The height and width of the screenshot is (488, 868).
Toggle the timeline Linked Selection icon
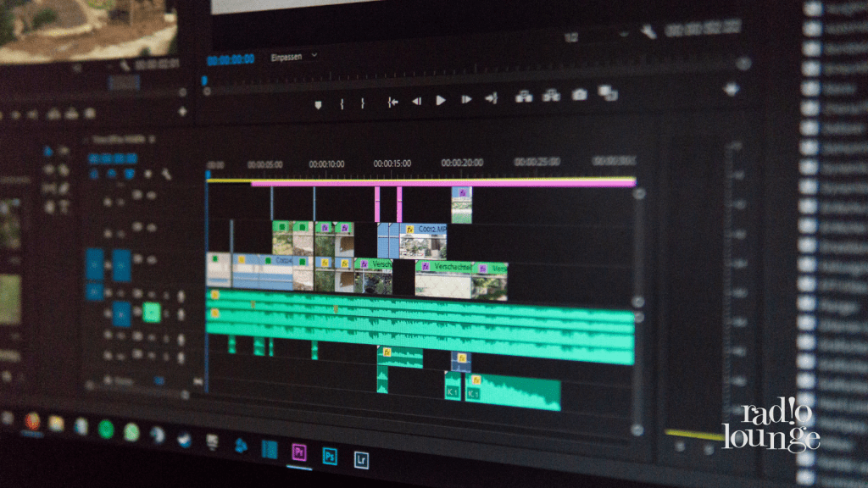pos(130,174)
